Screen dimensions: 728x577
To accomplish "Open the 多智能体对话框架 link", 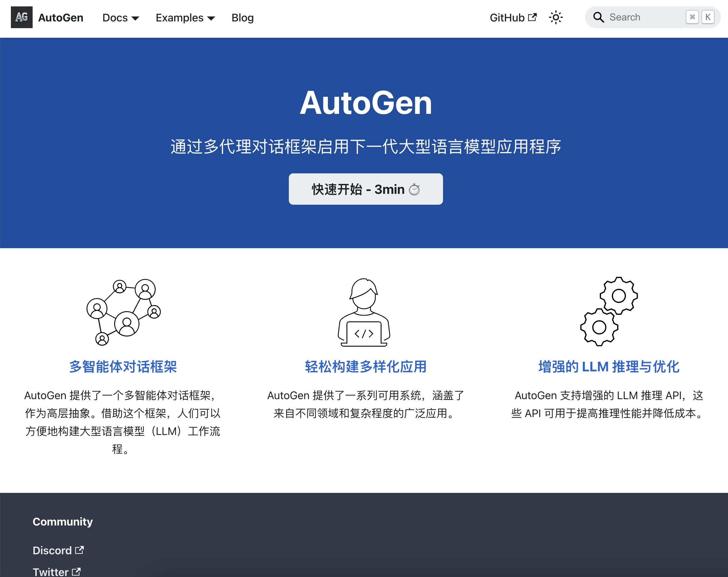I will coord(123,367).
